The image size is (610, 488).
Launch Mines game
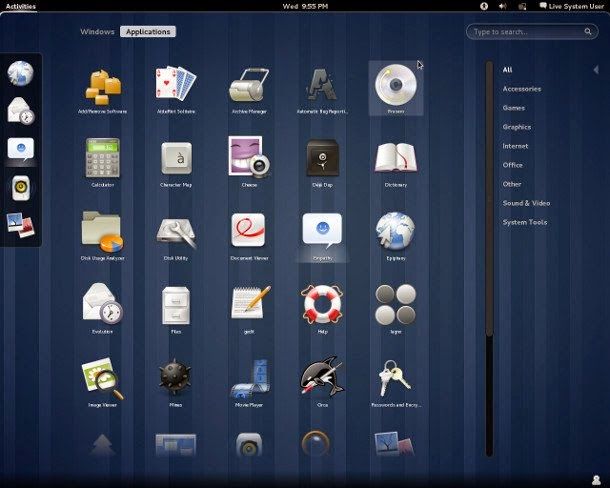point(176,383)
